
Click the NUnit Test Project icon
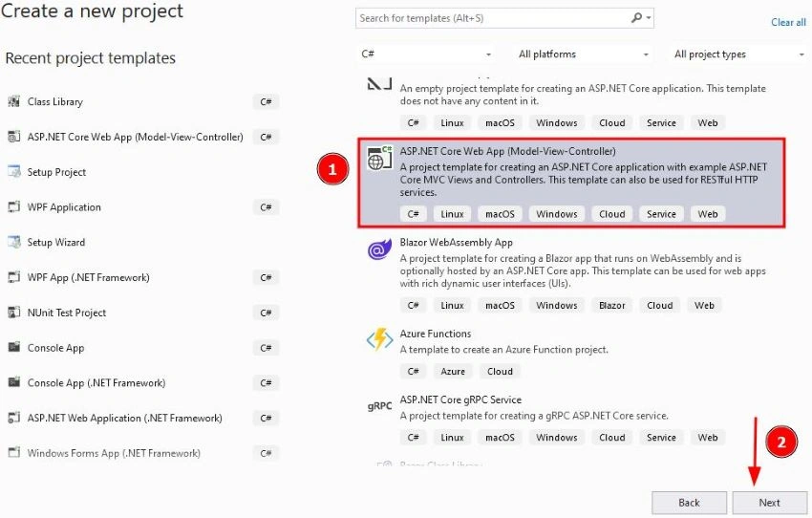tap(14, 313)
